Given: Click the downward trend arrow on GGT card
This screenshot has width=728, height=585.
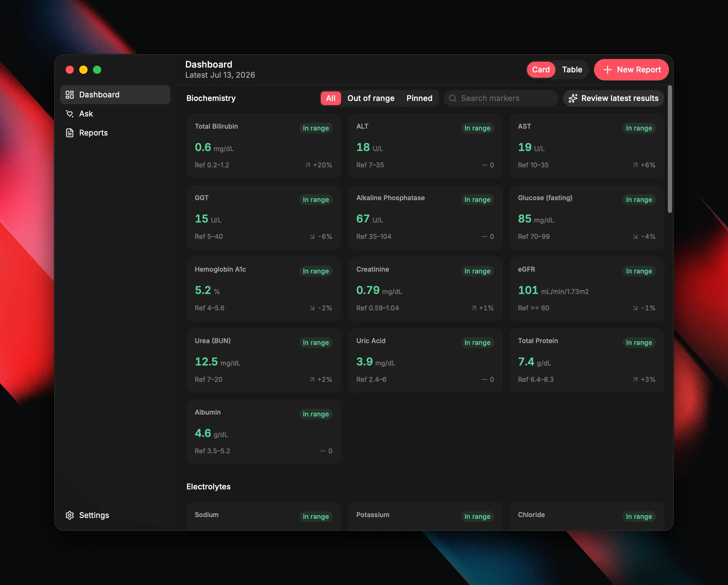Looking at the screenshot, I should (x=312, y=237).
